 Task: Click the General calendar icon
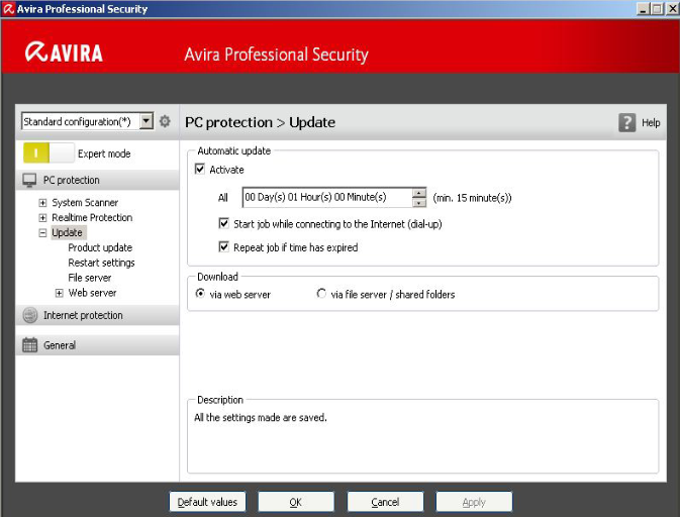[29, 345]
